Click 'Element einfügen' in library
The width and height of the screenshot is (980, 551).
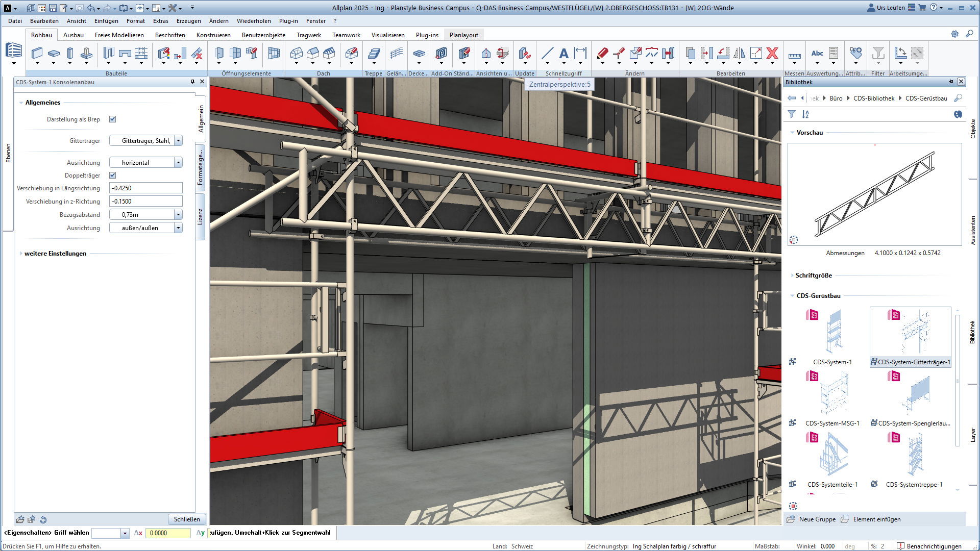pos(876,519)
